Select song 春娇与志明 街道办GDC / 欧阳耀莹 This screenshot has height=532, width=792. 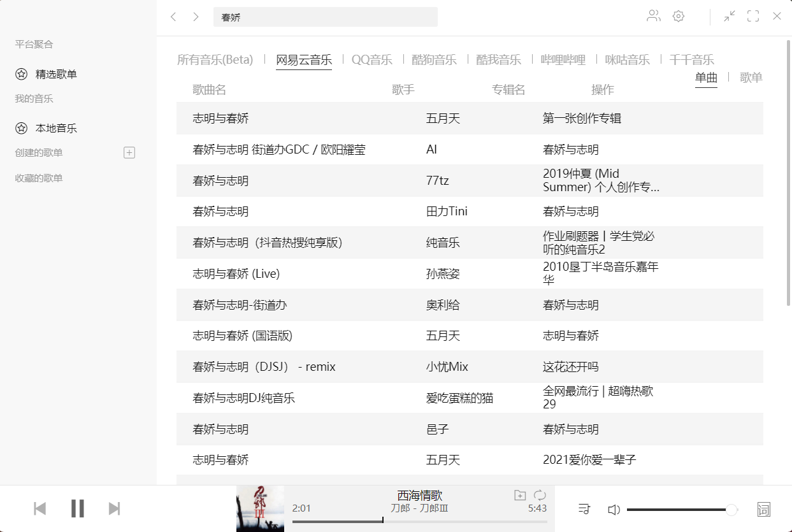pyautogui.click(x=279, y=150)
